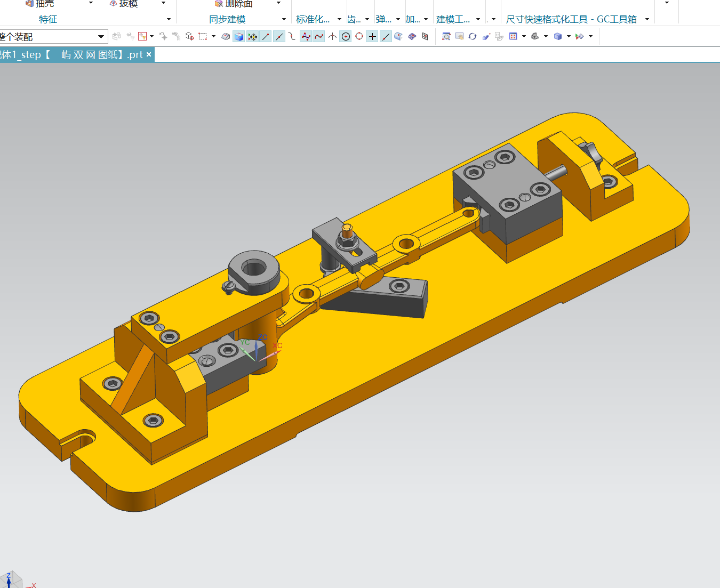Click the shaded cube rendering style icon

pyautogui.click(x=558, y=36)
